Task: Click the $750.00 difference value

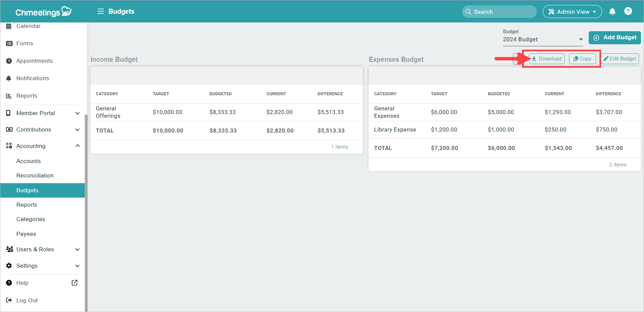Action: [x=606, y=129]
